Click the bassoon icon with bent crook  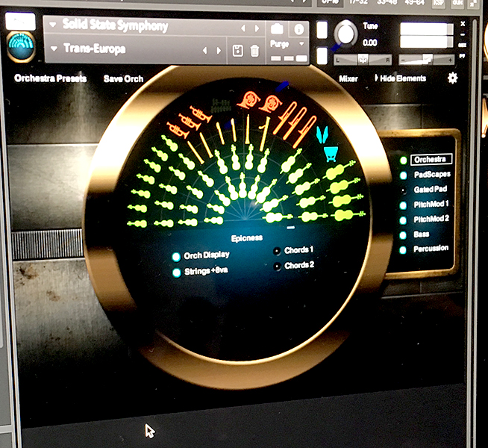coord(264,134)
